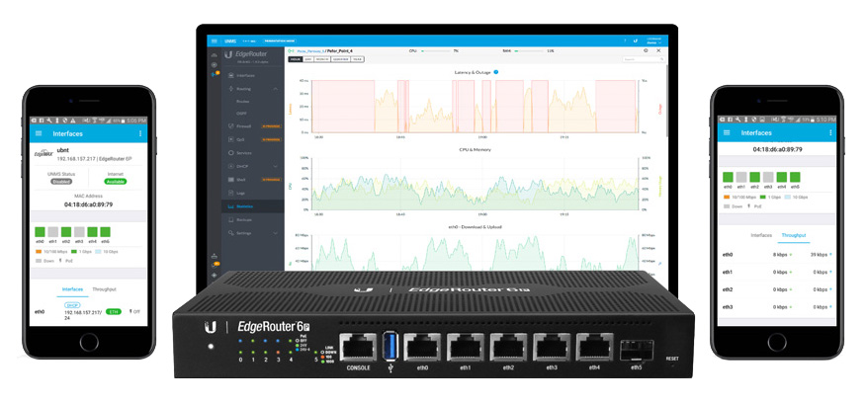Tap the Available internet badge on left phone

pos(115,182)
